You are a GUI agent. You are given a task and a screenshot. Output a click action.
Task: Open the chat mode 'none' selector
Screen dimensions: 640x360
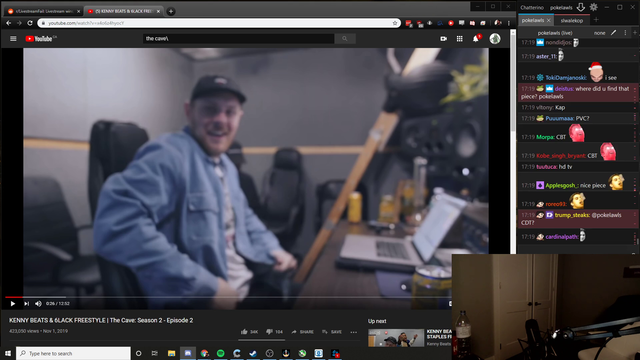[599, 33]
